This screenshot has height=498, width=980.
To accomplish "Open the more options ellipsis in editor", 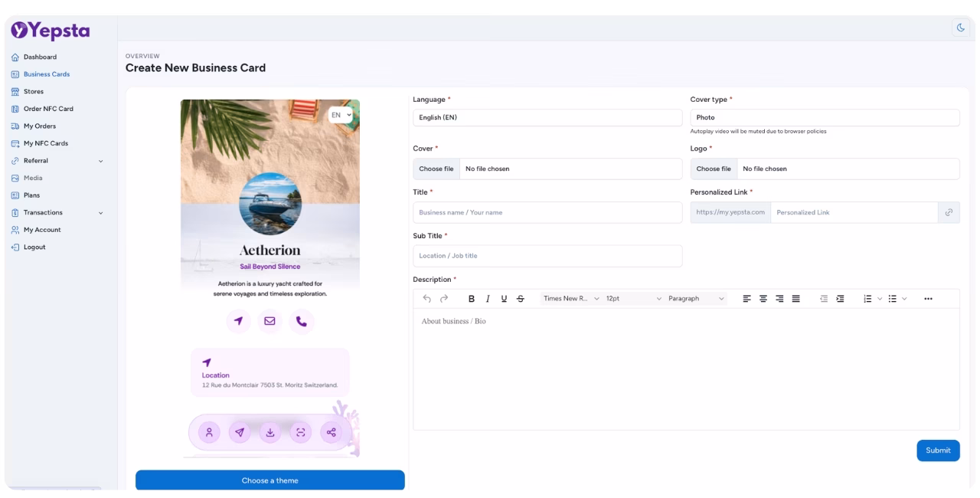I will (x=928, y=299).
